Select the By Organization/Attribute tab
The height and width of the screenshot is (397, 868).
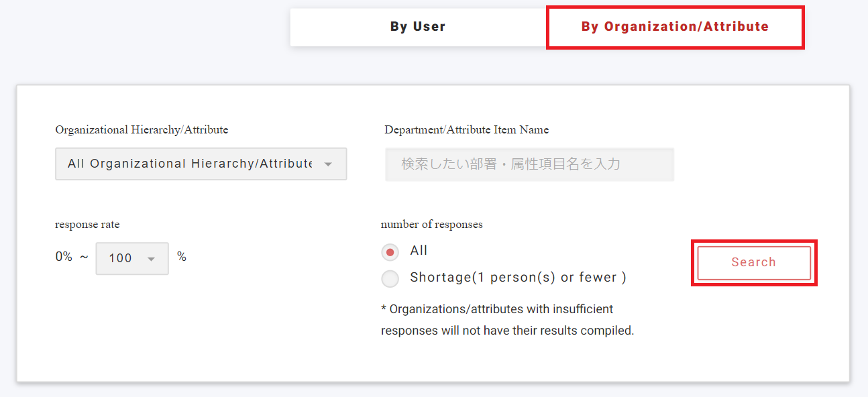675,27
